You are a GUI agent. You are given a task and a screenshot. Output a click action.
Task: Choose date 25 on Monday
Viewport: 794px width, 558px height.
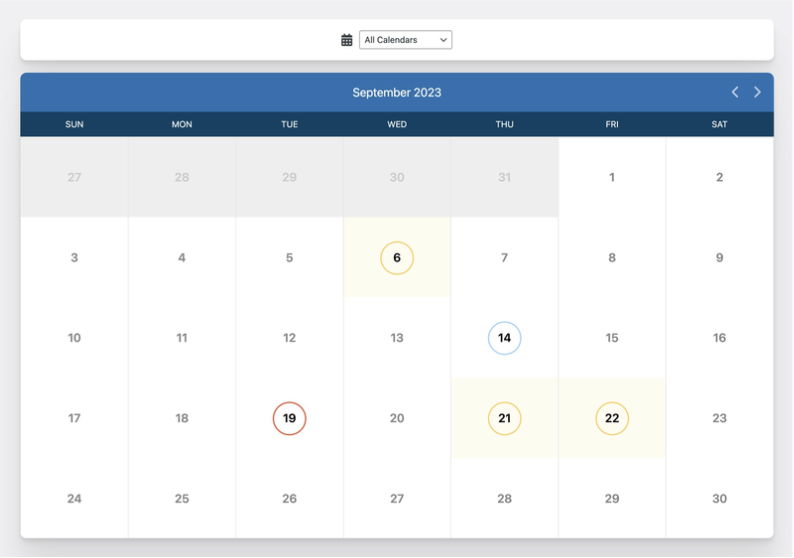point(182,498)
